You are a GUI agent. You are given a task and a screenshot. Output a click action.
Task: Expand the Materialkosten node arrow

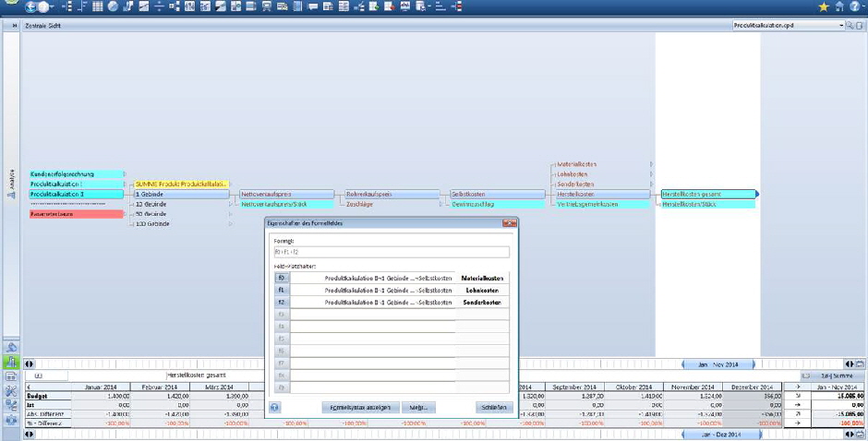coord(652,164)
